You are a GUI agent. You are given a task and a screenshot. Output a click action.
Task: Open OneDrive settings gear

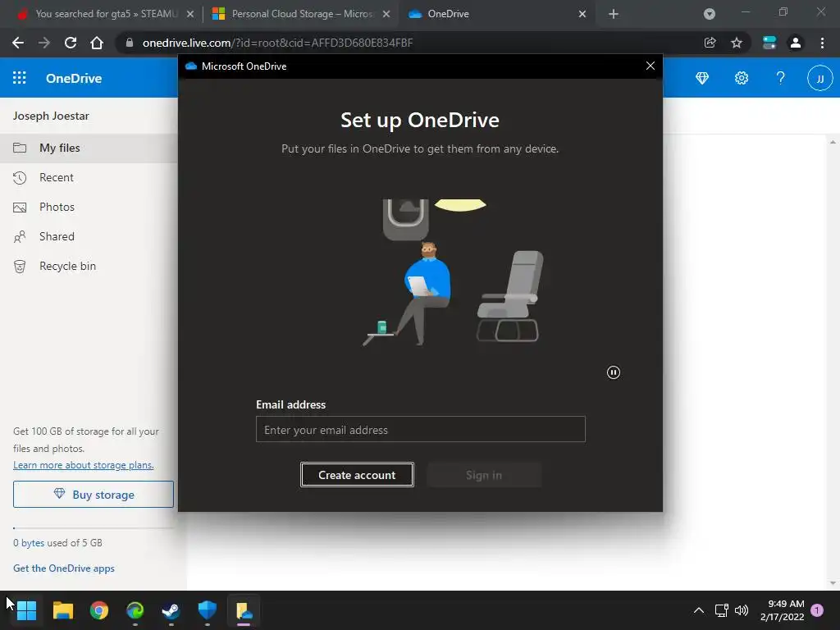pyautogui.click(x=742, y=78)
